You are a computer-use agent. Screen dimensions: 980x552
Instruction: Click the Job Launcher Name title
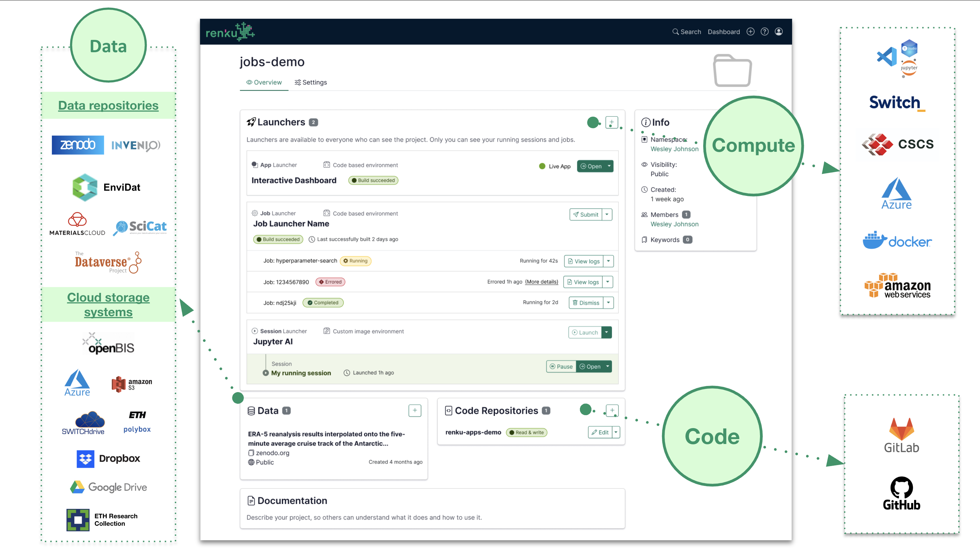point(291,223)
